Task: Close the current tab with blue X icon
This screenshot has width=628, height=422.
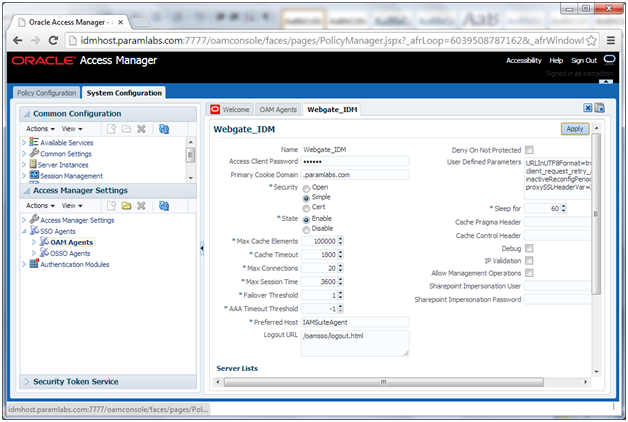Action: click(588, 108)
